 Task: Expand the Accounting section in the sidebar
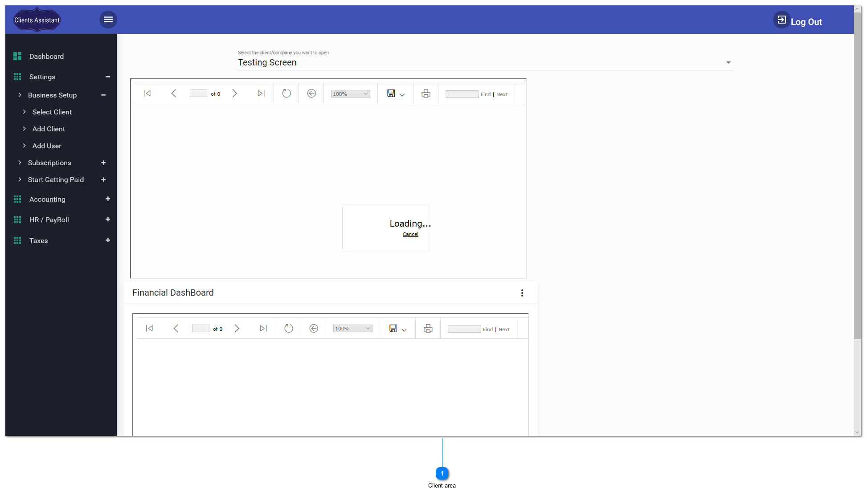click(107, 199)
